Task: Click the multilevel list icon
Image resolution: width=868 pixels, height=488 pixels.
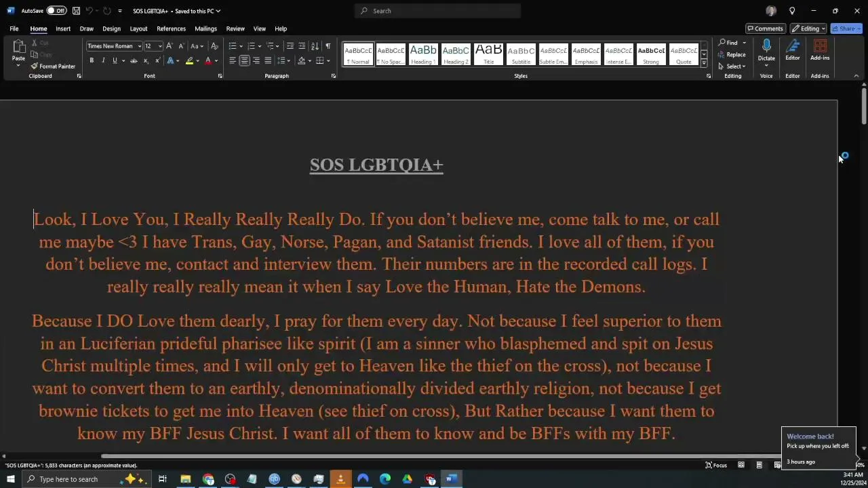Action: 270,46
